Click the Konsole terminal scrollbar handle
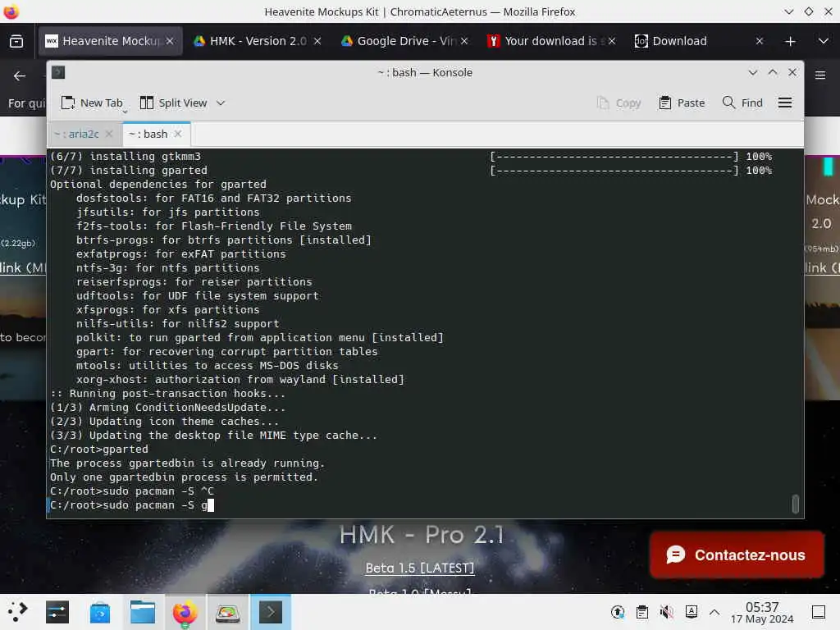This screenshot has height=630, width=840. click(x=796, y=504)
